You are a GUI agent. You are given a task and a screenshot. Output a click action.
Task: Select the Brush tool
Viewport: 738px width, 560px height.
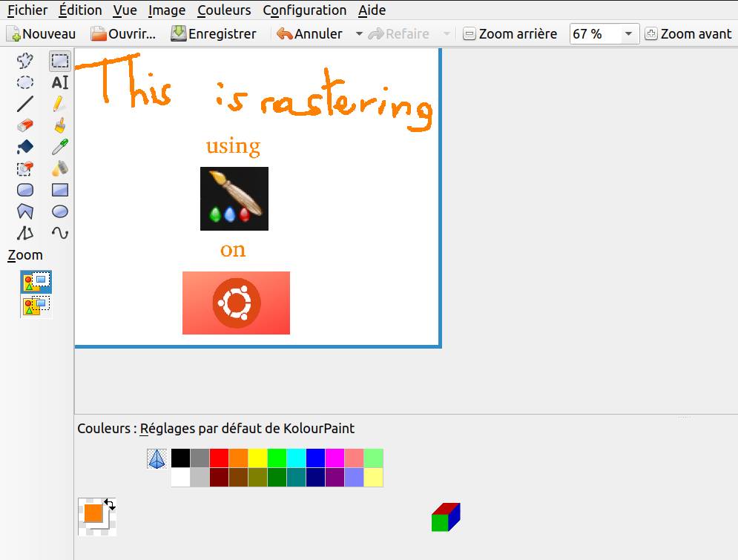pyautogui.click(x=60, y=125)
